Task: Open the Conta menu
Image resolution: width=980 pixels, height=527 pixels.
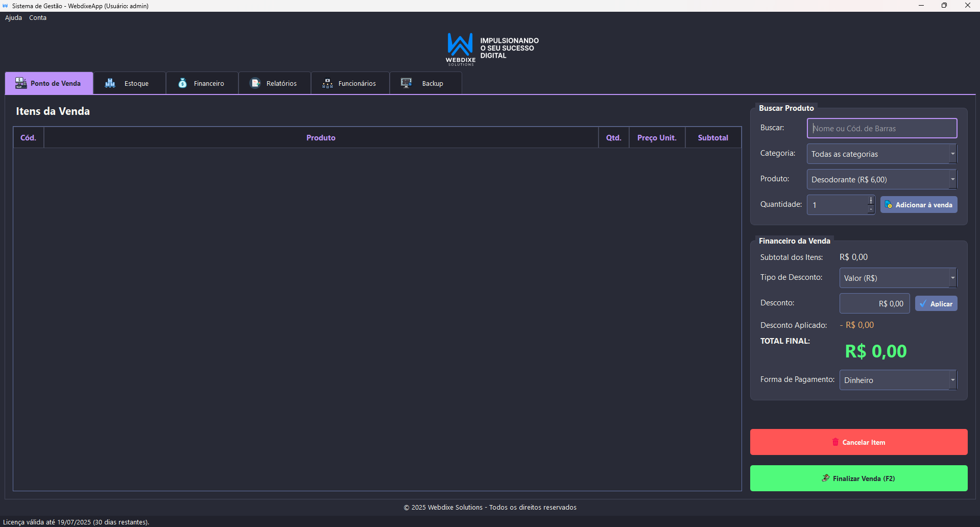Action: 37,17
